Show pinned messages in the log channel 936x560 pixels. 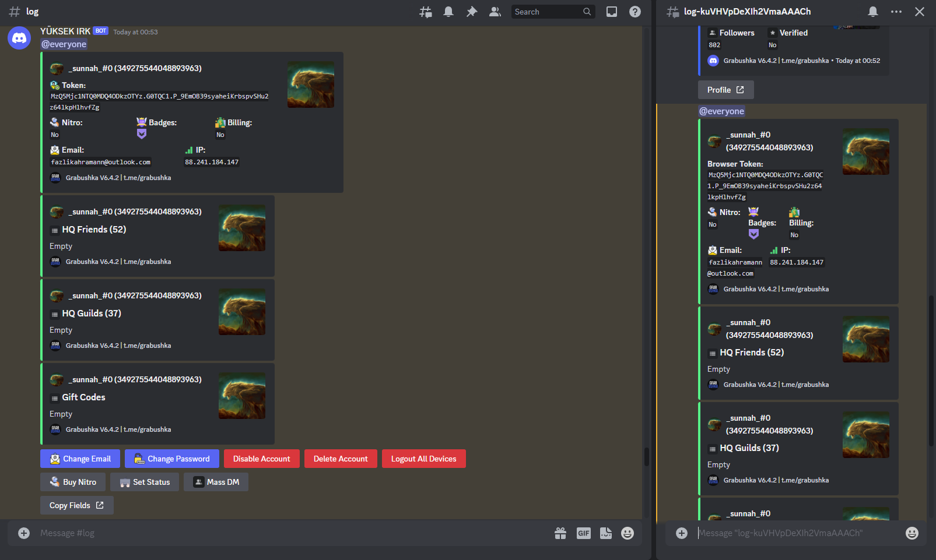472,12
